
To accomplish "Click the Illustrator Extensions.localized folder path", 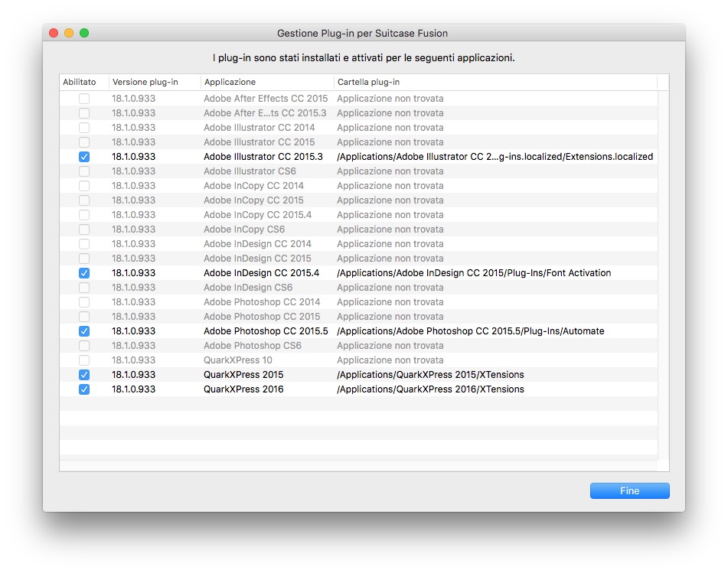I will point(495,157).
